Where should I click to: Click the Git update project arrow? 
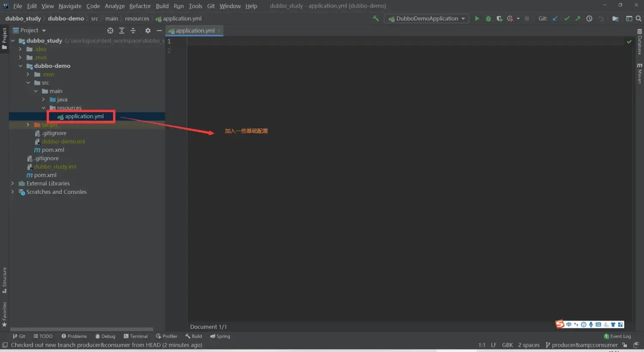pyautogui.click(x=555, y=18)
